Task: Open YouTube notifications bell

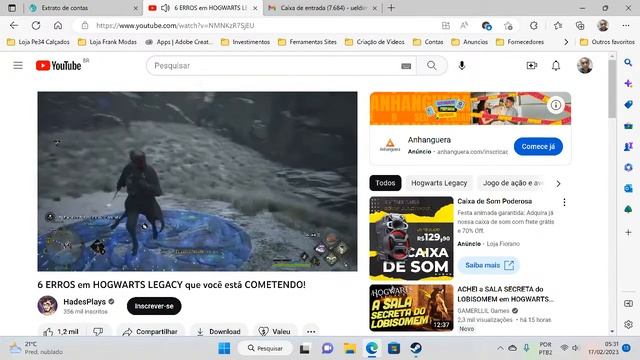Action: pyautogui.click(x=556, y=65)
